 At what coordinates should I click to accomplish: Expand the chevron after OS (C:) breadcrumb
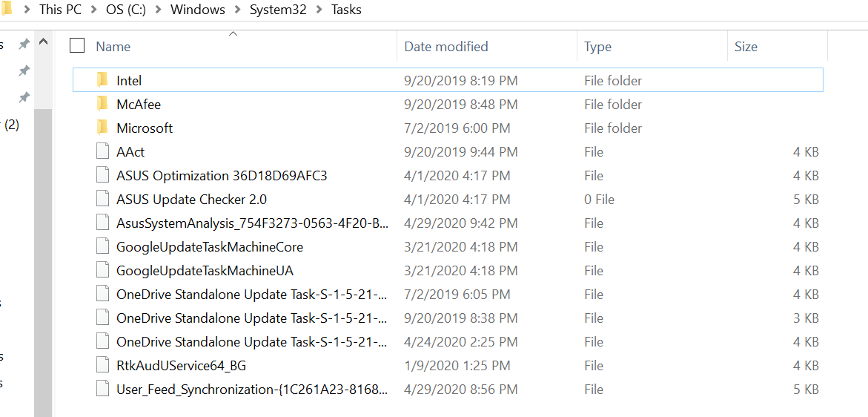tap(159, 10)
